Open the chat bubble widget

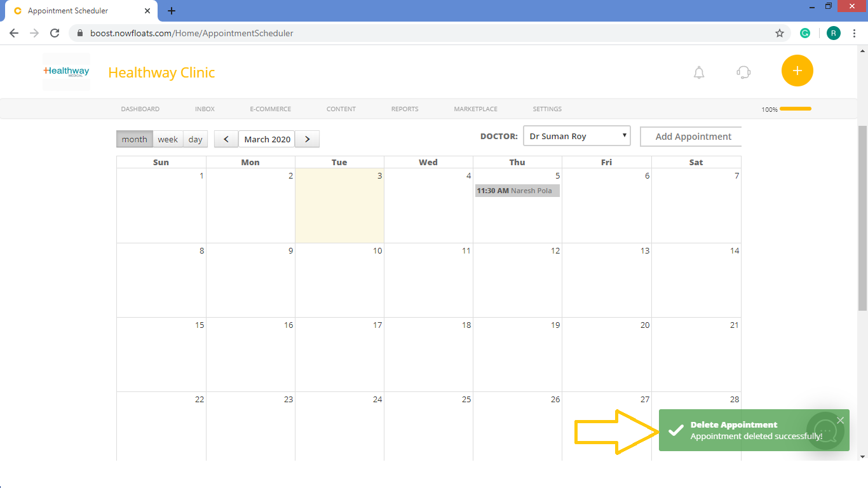[825, 431]
